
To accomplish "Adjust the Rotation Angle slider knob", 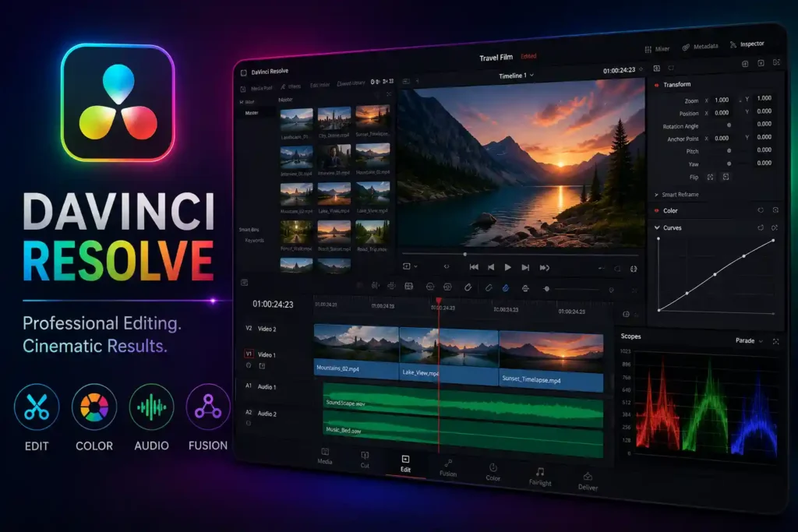I will tap(729, 125).
